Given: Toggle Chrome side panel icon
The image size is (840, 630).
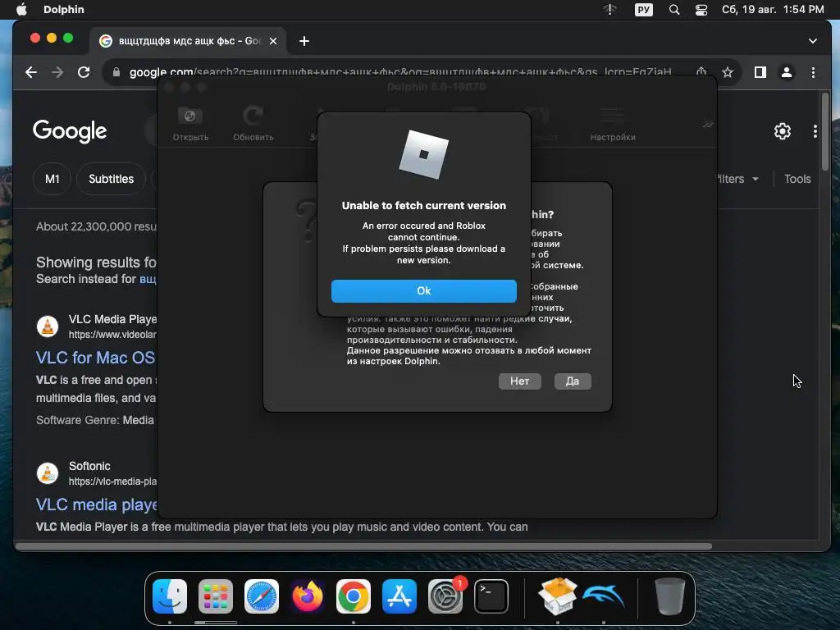Looking at the screenshot, I should [760, 72].
